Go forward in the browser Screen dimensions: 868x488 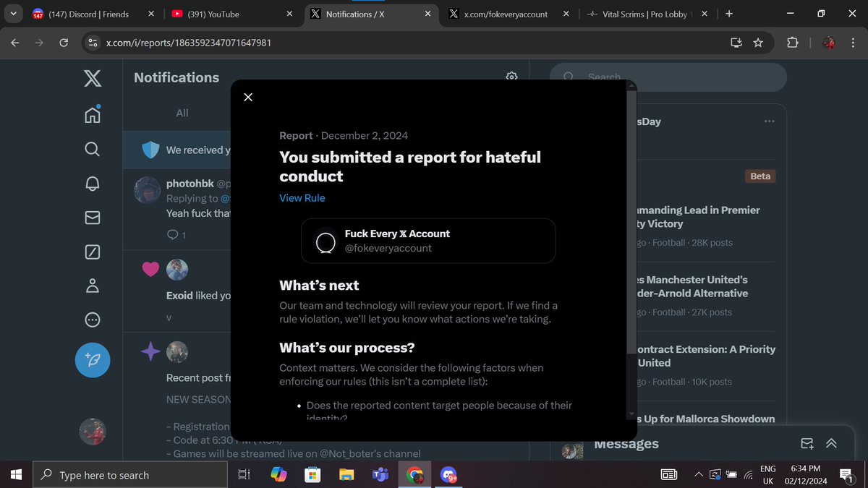pos(40,43)
